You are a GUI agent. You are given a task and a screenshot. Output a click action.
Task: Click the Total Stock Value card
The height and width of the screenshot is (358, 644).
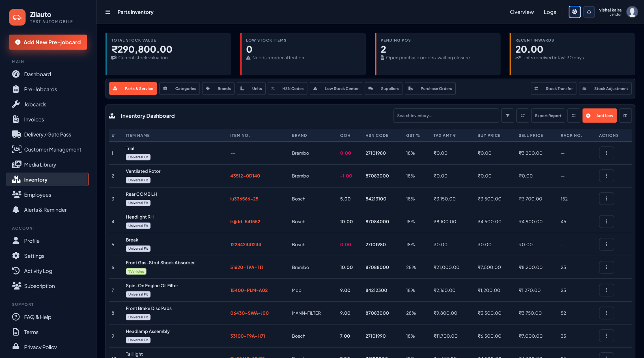pos(168,54)
